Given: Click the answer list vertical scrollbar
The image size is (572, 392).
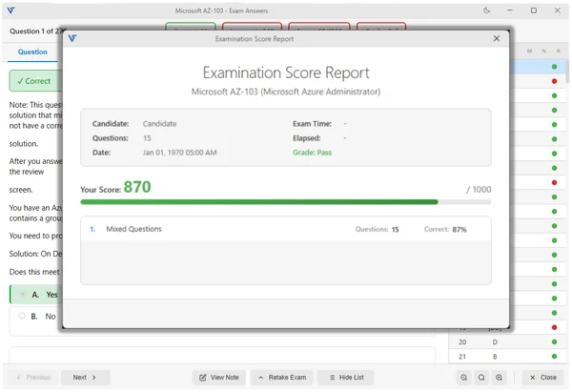Looking at the screenshot, I should pos(567,72).
